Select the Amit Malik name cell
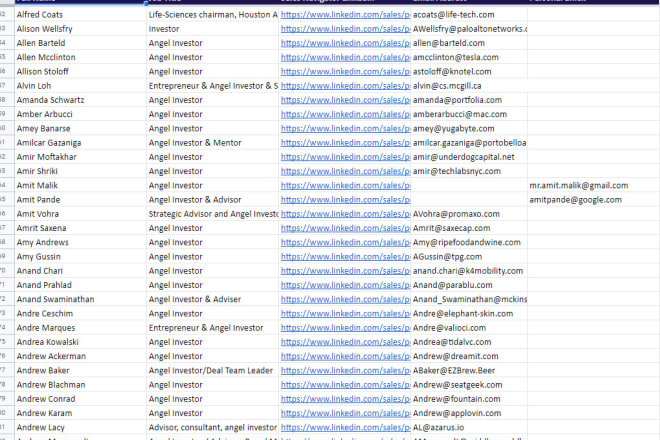 (x=80, y=186)
